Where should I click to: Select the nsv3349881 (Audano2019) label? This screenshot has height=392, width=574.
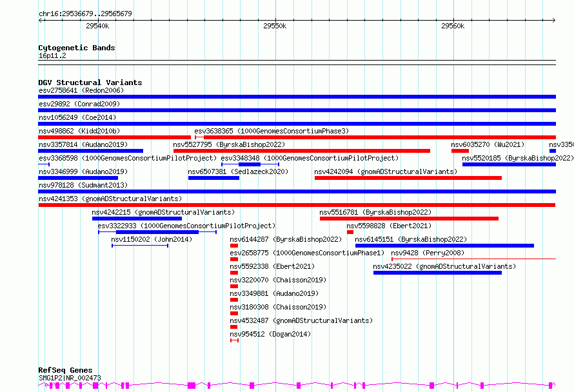(x=274, y=293)
